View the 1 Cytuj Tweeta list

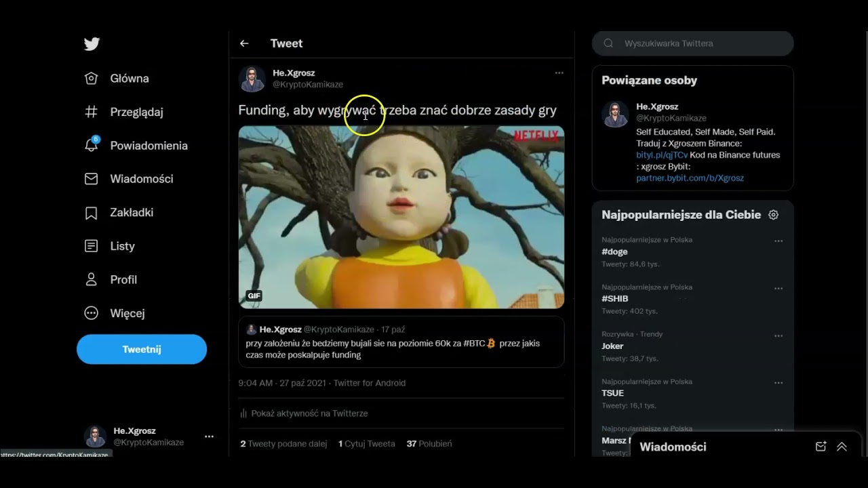point(367,444)
